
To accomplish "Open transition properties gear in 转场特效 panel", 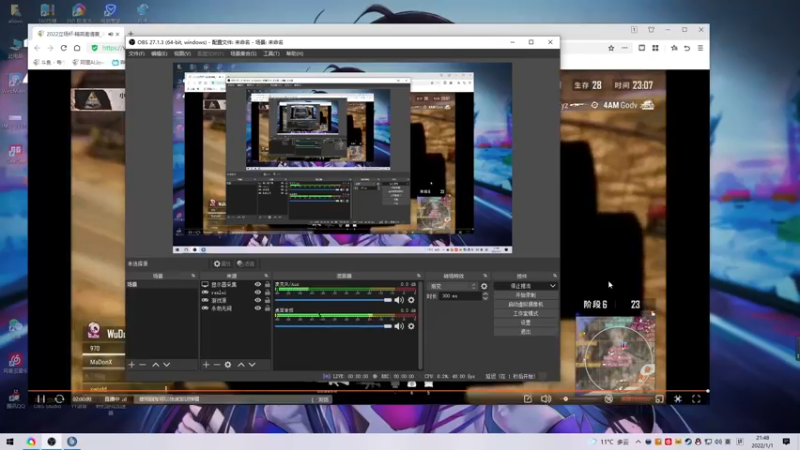I will point(484,286).
